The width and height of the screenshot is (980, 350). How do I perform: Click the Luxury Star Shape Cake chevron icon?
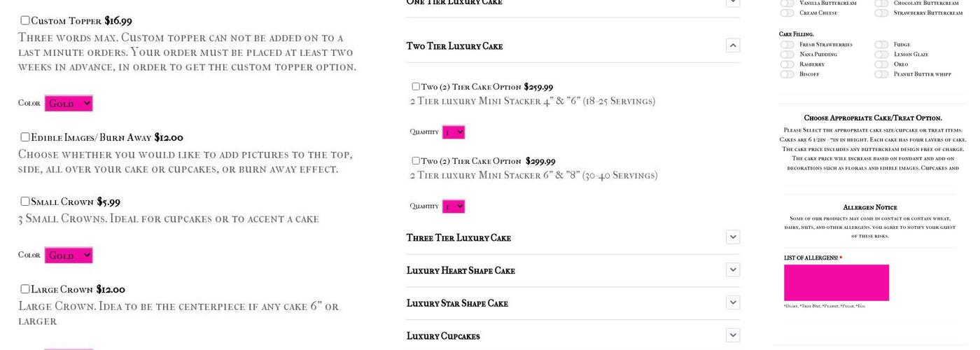pos(733,302)
